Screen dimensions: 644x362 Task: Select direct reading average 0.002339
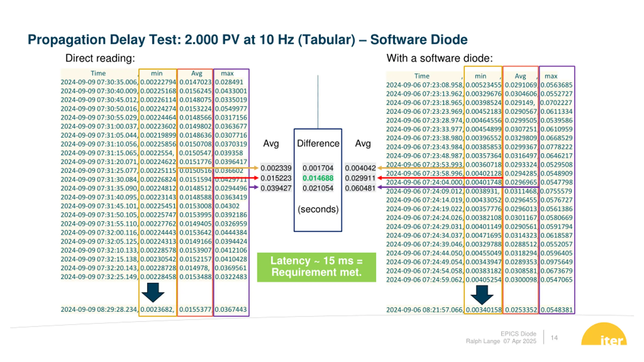[276, 168]
